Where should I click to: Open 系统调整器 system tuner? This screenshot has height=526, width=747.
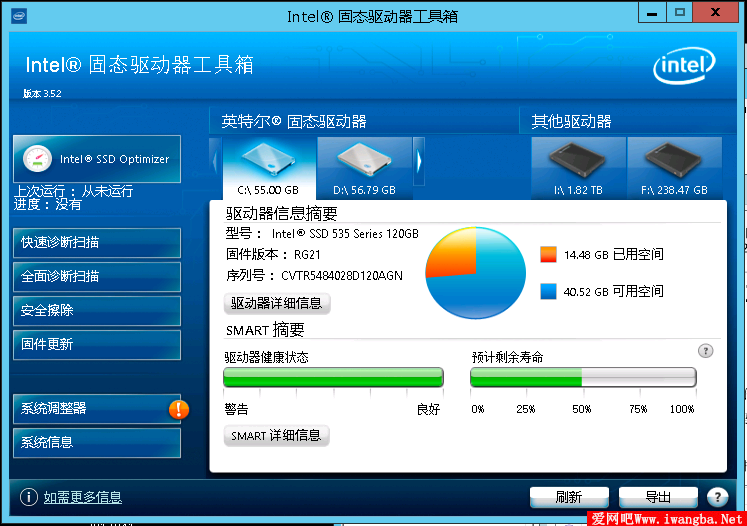(x=97, y=409)
